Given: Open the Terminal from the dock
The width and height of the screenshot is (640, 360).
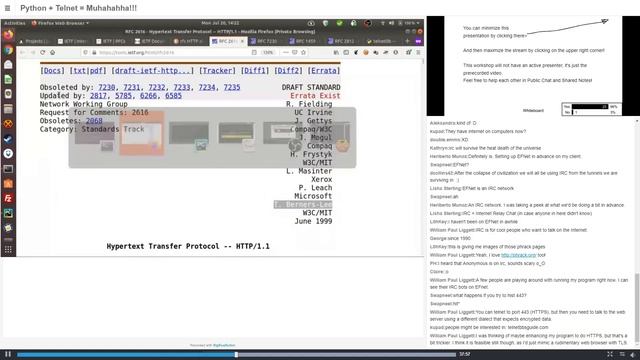Looking at the screenshot, I should click(8, 169).
